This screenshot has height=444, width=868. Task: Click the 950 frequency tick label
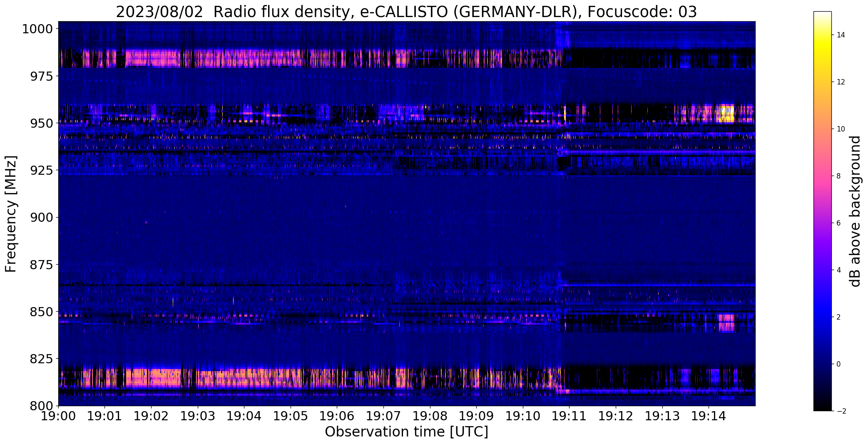tap(42, 123)
